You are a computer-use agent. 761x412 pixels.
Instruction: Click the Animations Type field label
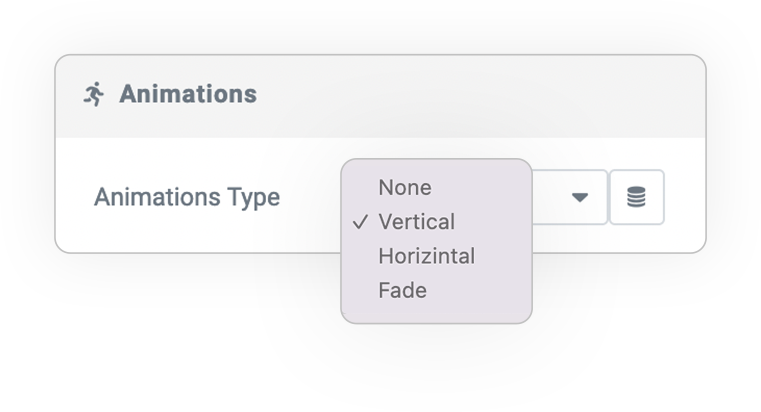[187, 198]
